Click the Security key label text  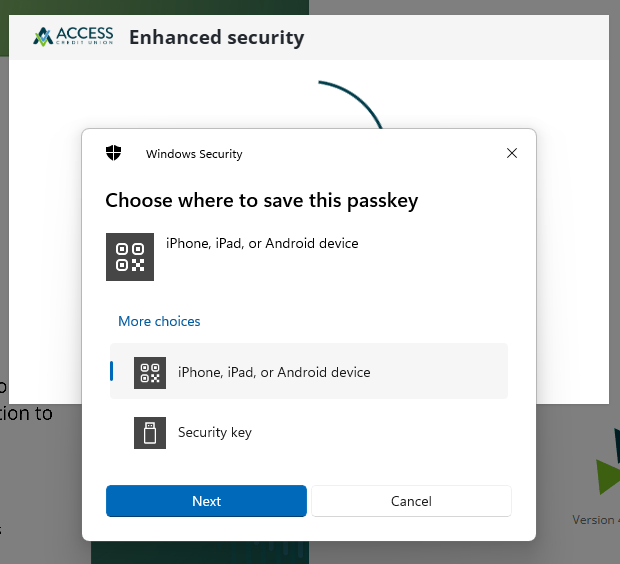pos(215,432)
